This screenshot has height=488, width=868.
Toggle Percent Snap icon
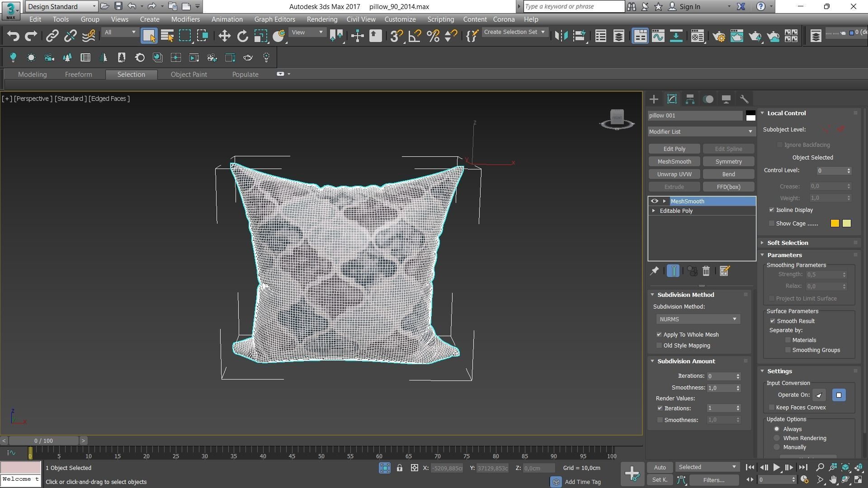(x=433, y=36)
